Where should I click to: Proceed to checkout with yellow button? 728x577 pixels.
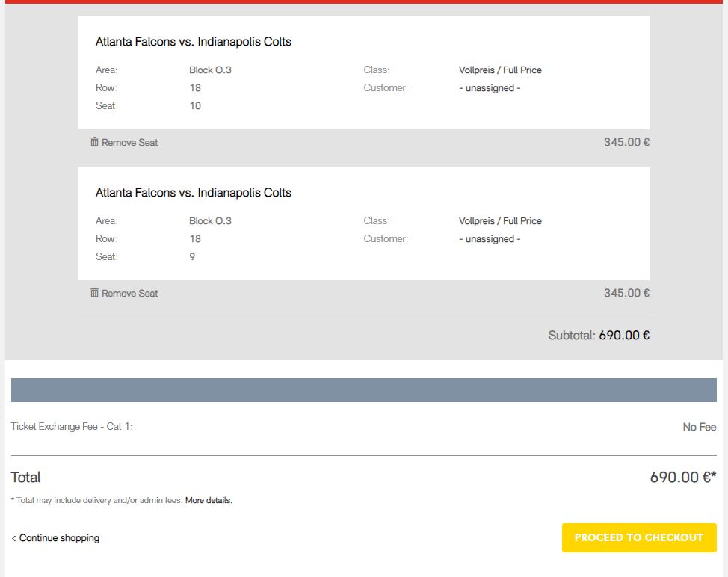point(639,537)
